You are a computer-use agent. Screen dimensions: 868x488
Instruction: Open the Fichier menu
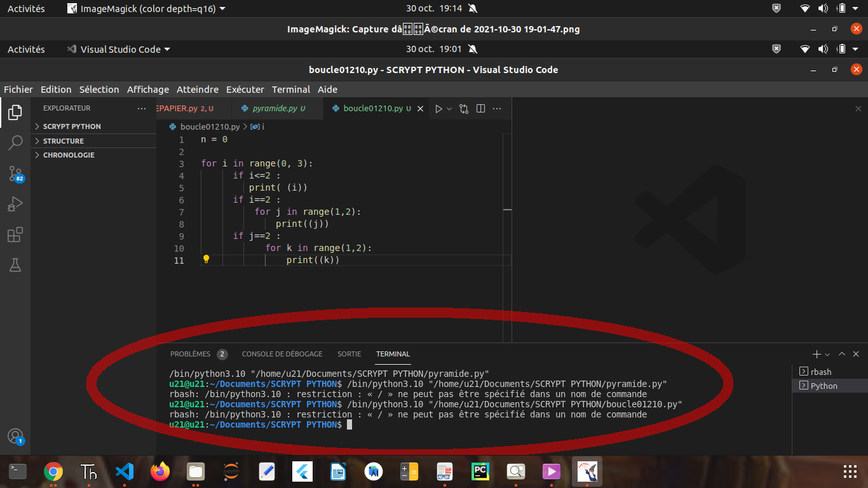tap(18, 90)
